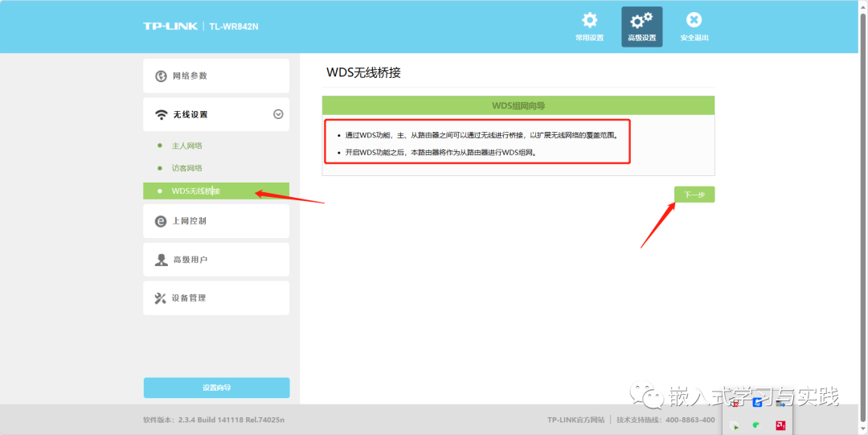Open 网络参数 in the sidebar
The image size is (868, 435).
(x=216, y=76)
